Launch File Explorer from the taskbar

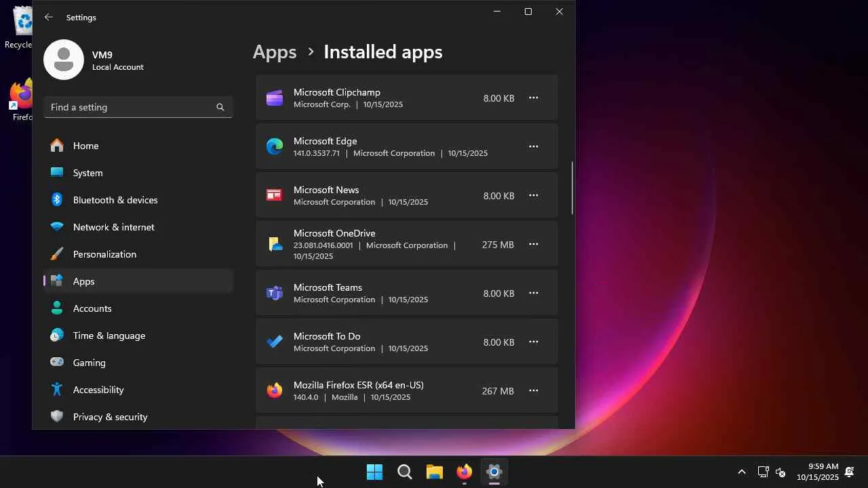[435, 472]
